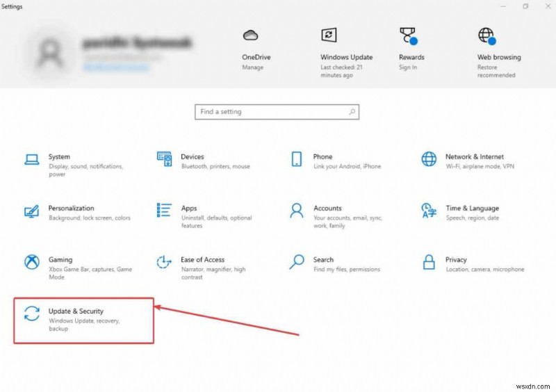Viewport: 556px width, 392px height.
Task: Open the Rewards medal icon
Action: click(x=408, y=36)
